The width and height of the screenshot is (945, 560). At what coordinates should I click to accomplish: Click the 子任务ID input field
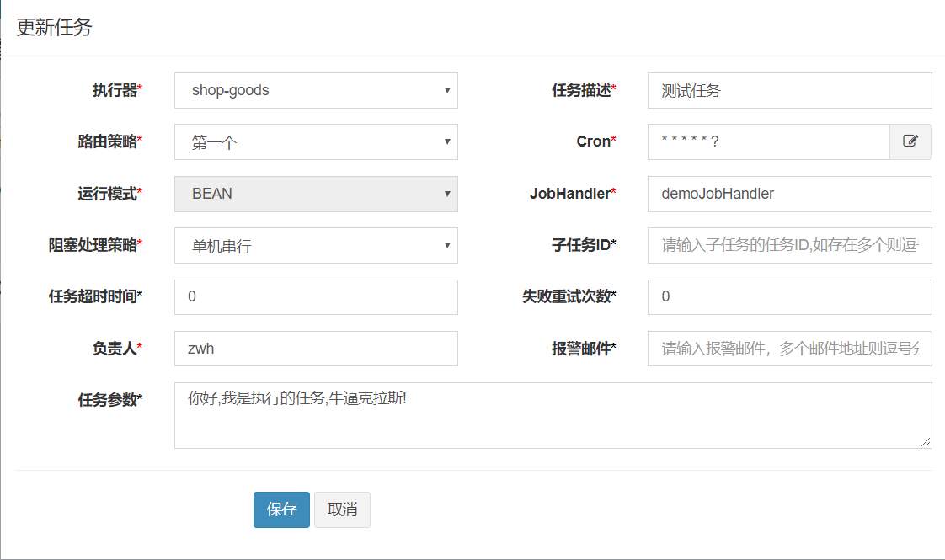point(789,245)
